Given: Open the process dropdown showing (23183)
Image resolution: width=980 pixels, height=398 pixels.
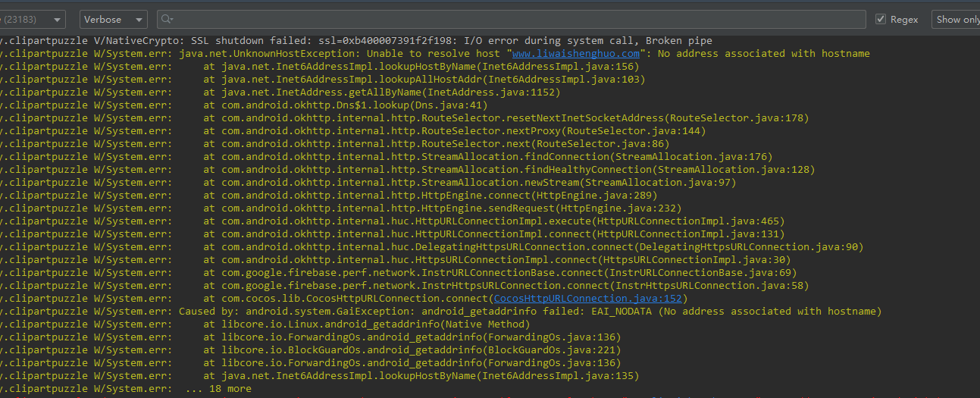Looking at the screenshot, I should pyautogui.click(x=32, y=20).
